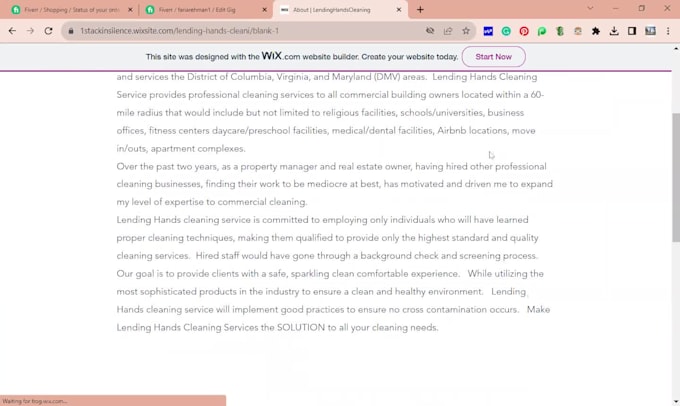Switch to Fiverr Edit Gig tab

(206, 10)
